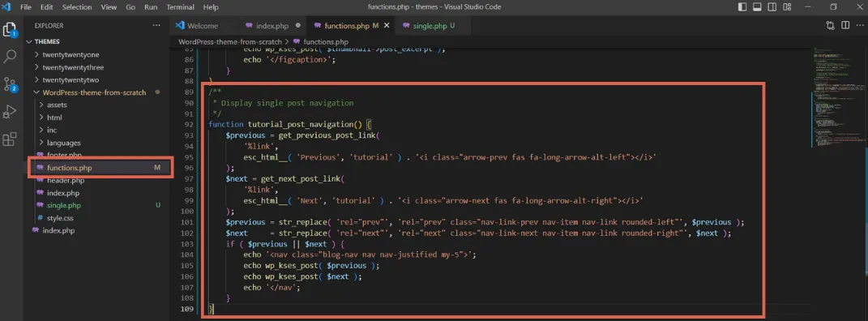The width and height of the screenshot is (868, 321).
Task: Open the Extensions view
Action: [x=10, y=139]
